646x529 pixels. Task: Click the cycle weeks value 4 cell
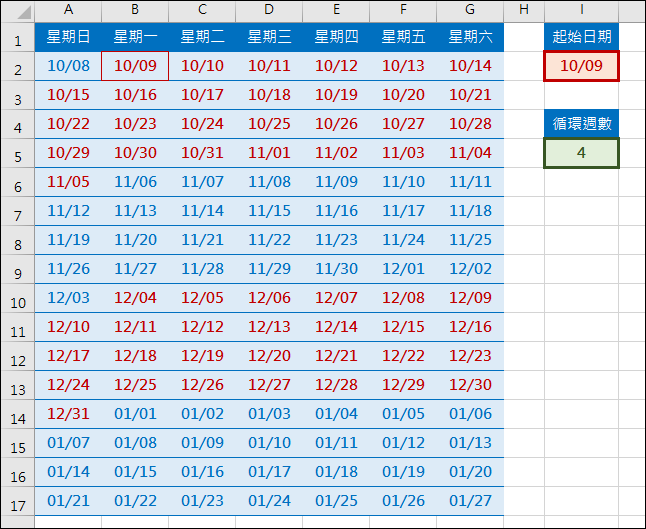[581, 153]
